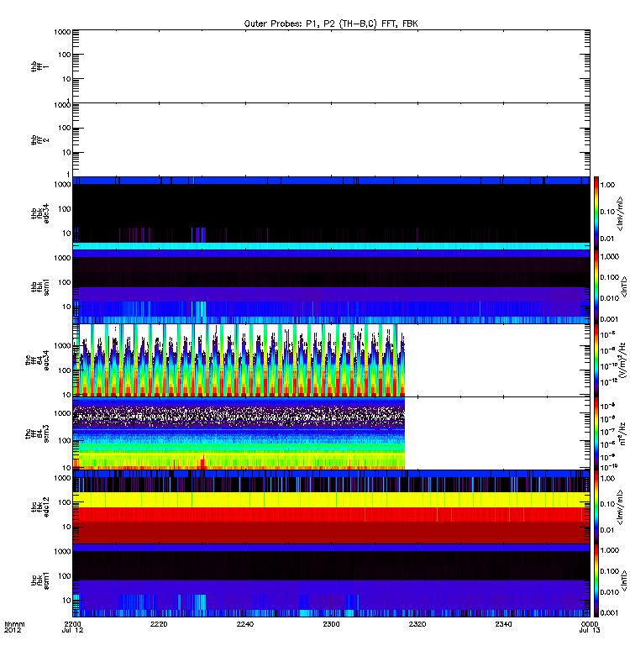Screen dimensions: 630x672
Task: Click the color bar beside thb fbk scm1 panel
Action: coord(596,286)
